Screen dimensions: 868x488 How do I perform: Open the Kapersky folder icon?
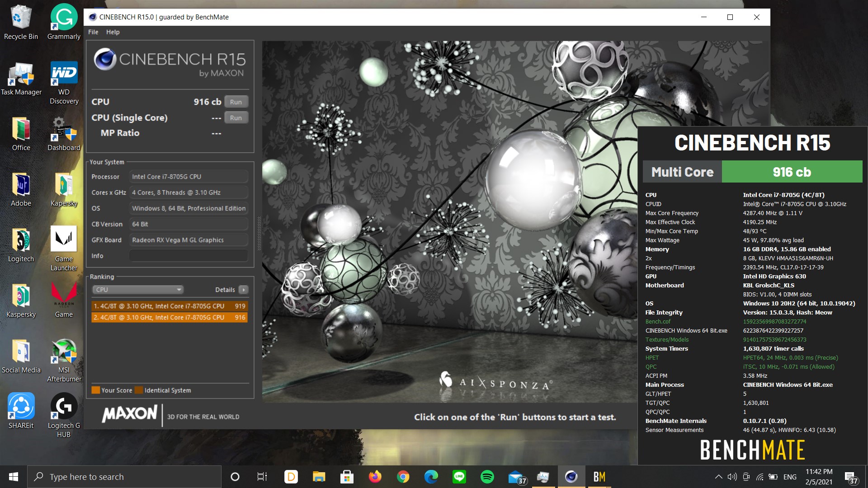pos(64,190)
